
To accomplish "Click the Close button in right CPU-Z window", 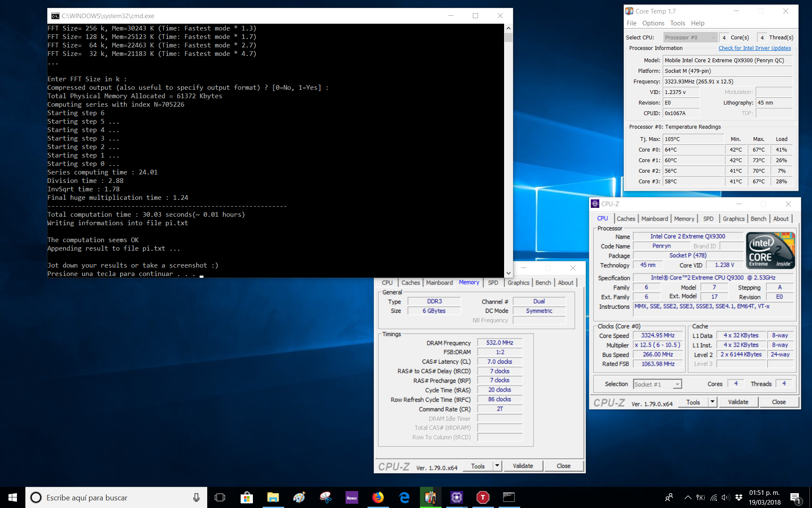I will [779, 402].
